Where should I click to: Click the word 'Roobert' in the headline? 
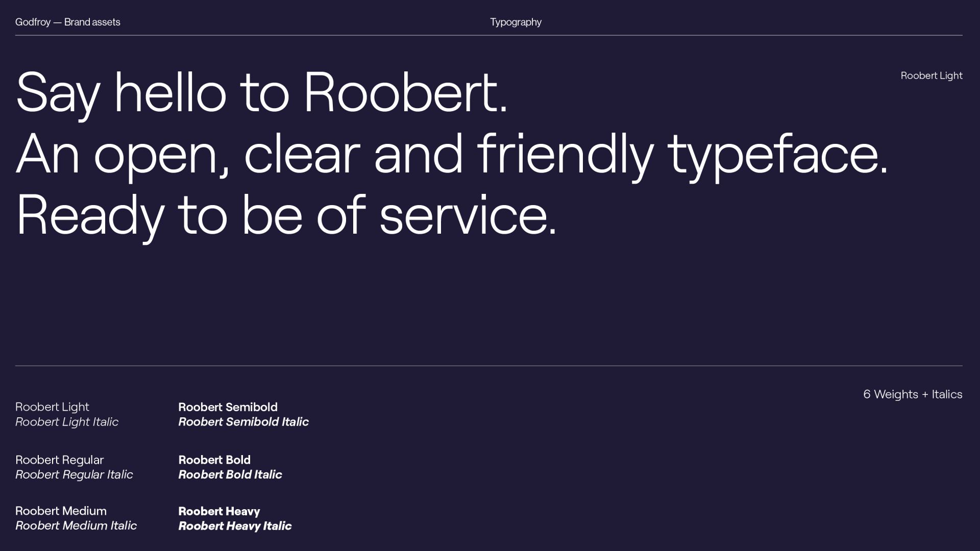(401, 93)
